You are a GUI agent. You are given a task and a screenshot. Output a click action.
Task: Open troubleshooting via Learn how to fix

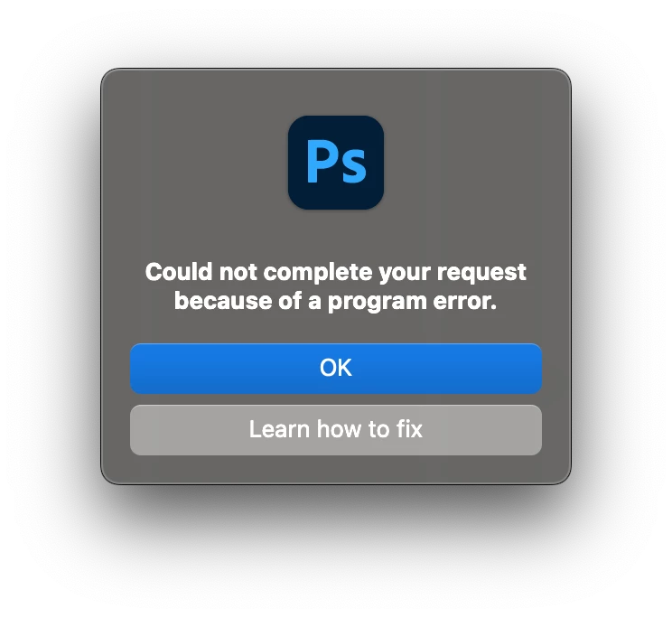[336, 430]
